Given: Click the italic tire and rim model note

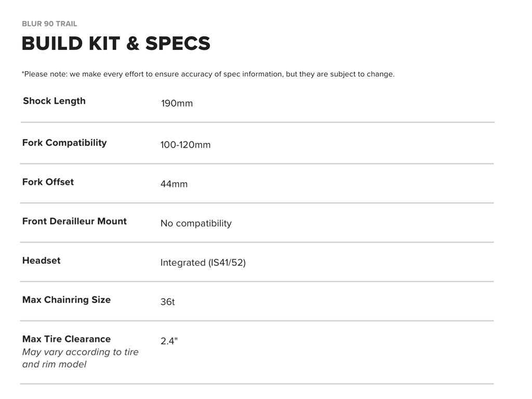Looking at the screenshot, I should pyautogui.click(x=80, y=358).
